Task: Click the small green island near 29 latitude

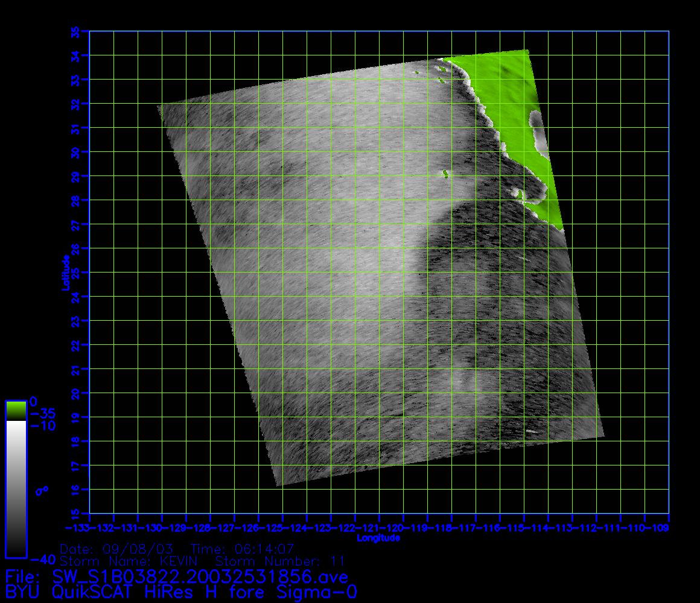Action: [446, 174]
